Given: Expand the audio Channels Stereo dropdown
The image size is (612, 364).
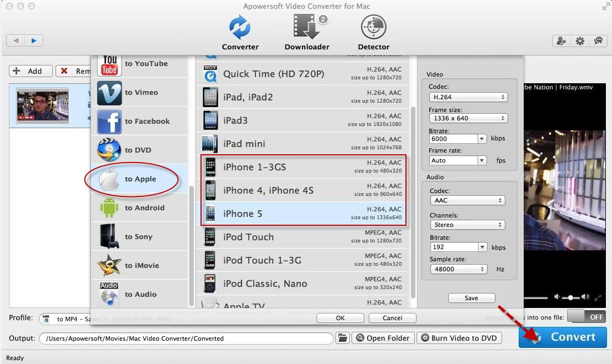Looking at the screenshot, I should tap(466, 225).
